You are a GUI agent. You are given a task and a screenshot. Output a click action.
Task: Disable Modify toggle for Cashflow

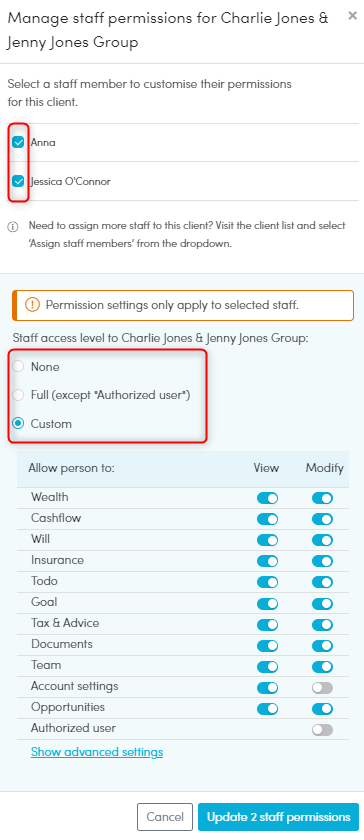point(322,519)
